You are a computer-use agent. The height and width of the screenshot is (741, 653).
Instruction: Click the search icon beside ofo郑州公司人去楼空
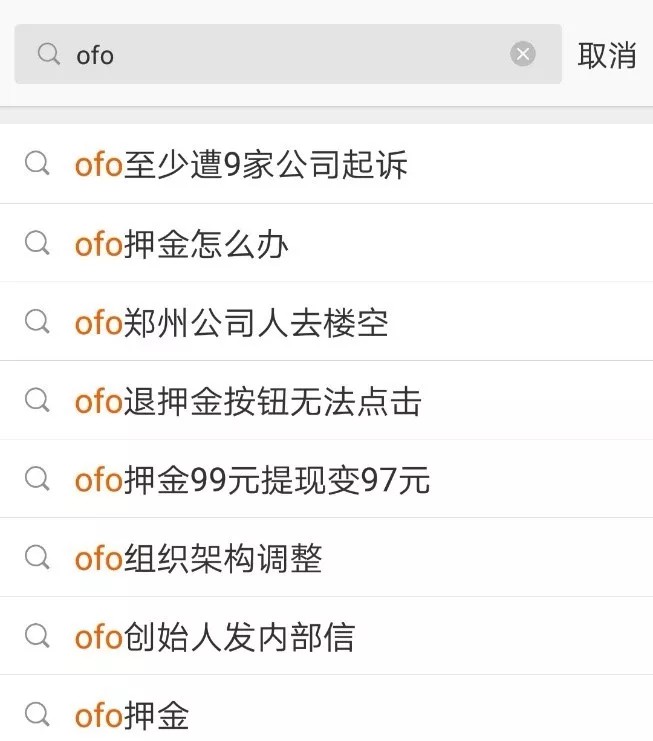click(x=37, y=322)
